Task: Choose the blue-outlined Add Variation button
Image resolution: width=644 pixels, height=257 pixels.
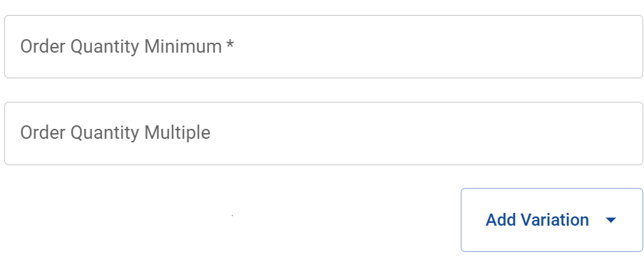Action: point(551,220)
